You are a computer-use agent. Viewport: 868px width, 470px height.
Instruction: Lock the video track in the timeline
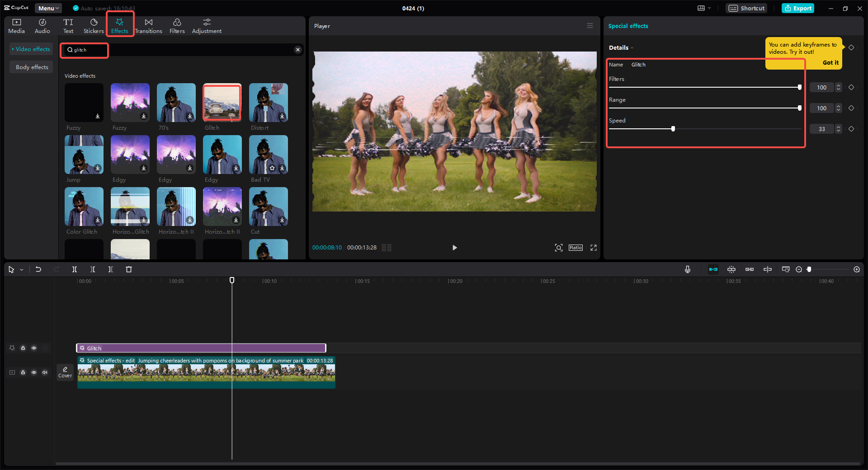pyautogui.click(x=23, y=372)
